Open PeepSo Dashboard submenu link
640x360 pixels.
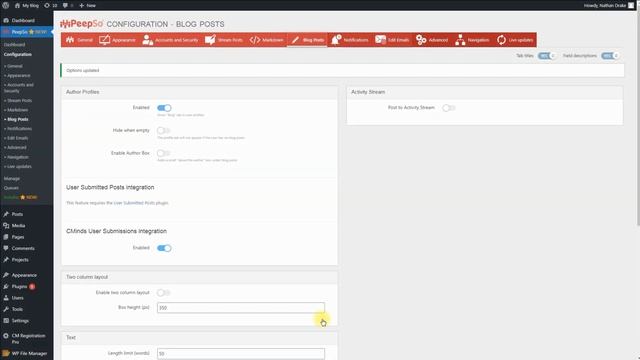[x=14, y=44]
